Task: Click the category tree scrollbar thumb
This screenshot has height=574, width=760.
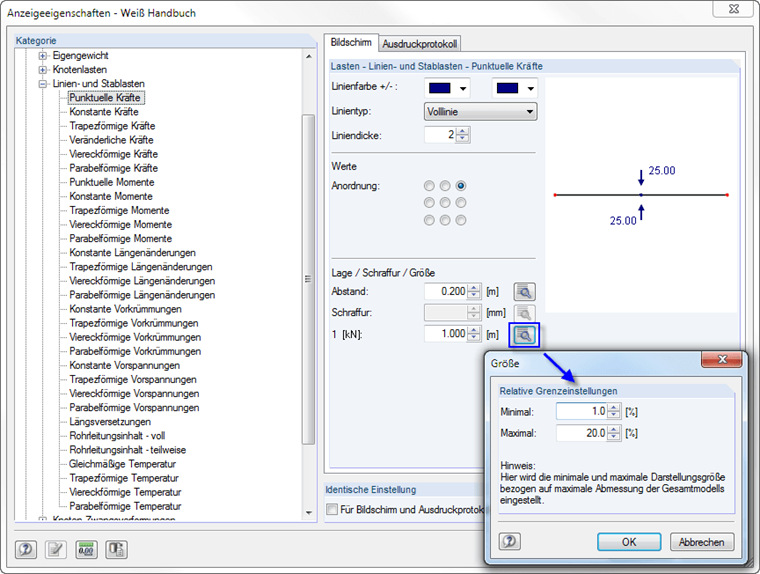Action: coord(308,279)
